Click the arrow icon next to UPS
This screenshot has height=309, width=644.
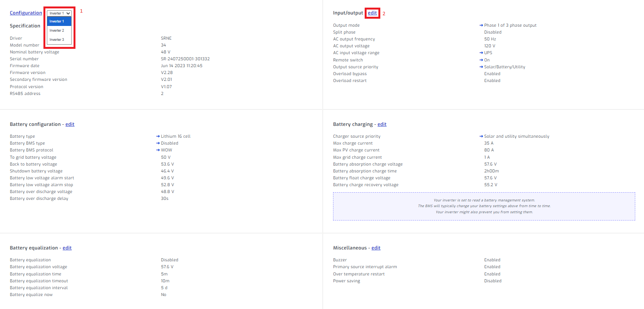[481, 53]
